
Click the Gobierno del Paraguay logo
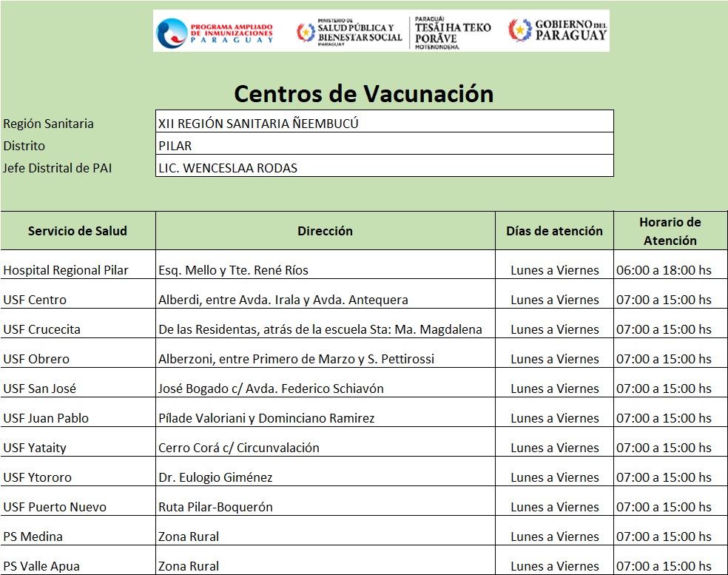[558, 30]
